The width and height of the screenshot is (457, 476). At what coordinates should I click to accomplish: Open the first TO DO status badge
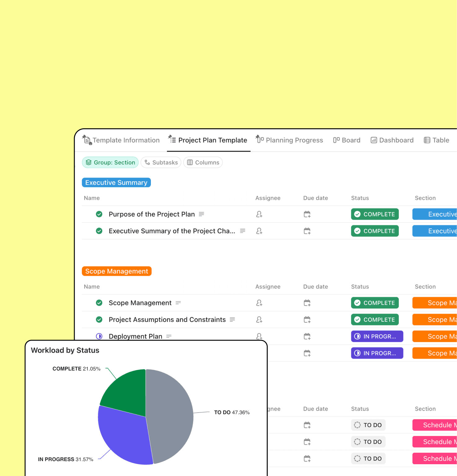pyautogui.click(x=368, y=425)
